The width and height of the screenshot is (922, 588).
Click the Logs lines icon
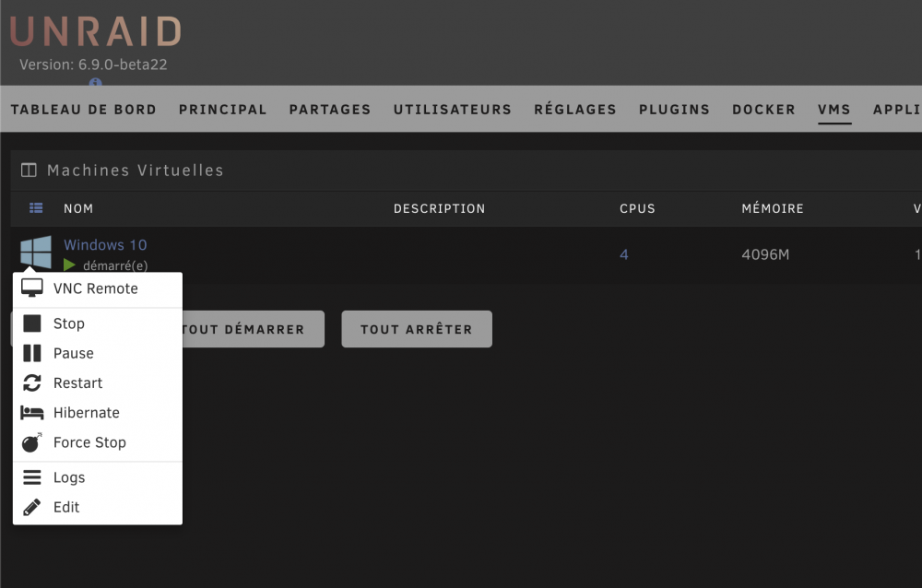click(x=31, y=477)
